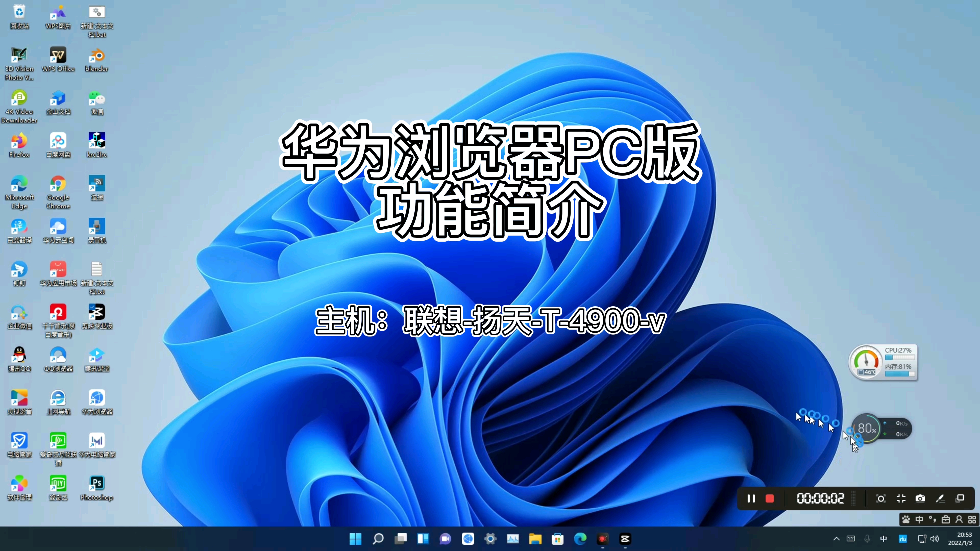The width and height of the screenshot is (980, 551).
Task: Select the 3D Vision Photo Viewer shortcut
Action: (x=19, y=64)
